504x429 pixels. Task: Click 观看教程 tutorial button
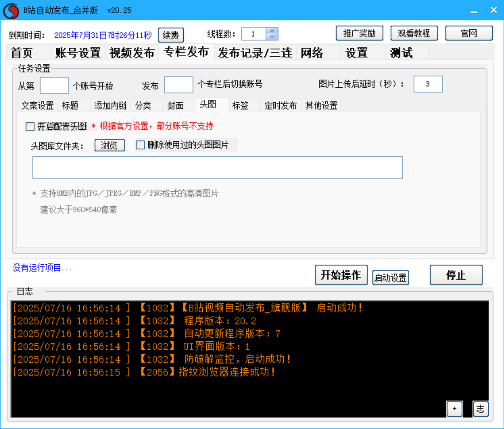414,33
